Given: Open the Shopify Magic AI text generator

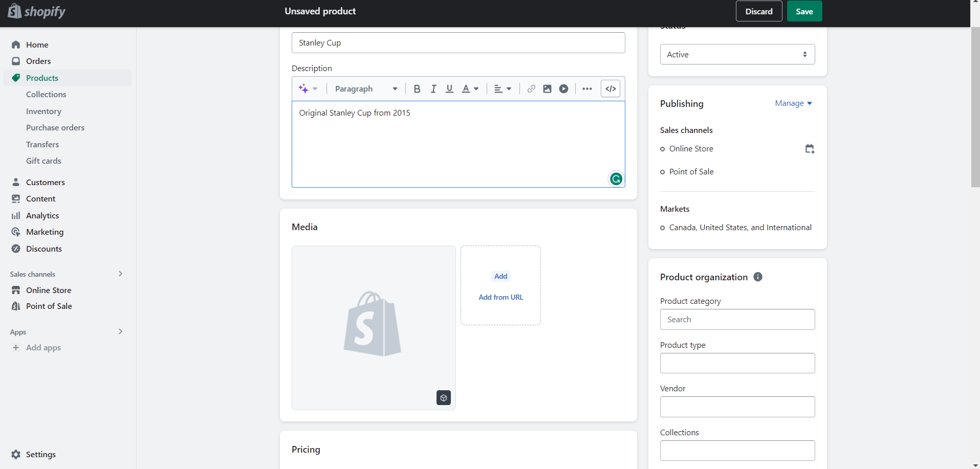Looking at the screenshot, I should coord(308,88).
